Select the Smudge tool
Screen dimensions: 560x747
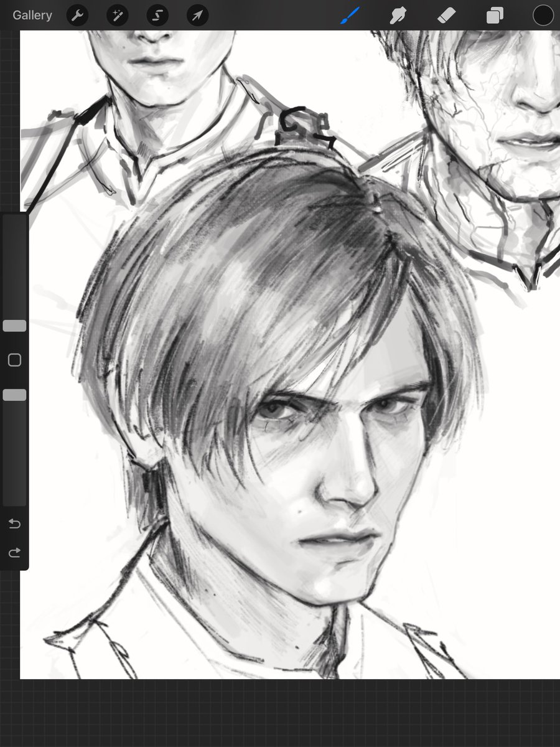398,16
